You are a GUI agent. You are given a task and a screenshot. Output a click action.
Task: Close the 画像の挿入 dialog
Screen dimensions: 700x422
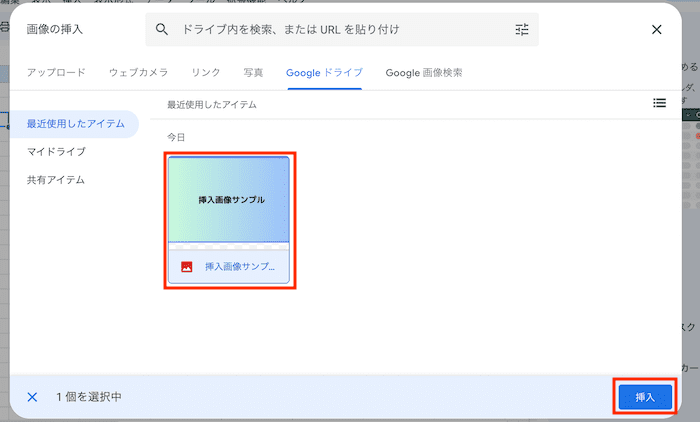657,30
